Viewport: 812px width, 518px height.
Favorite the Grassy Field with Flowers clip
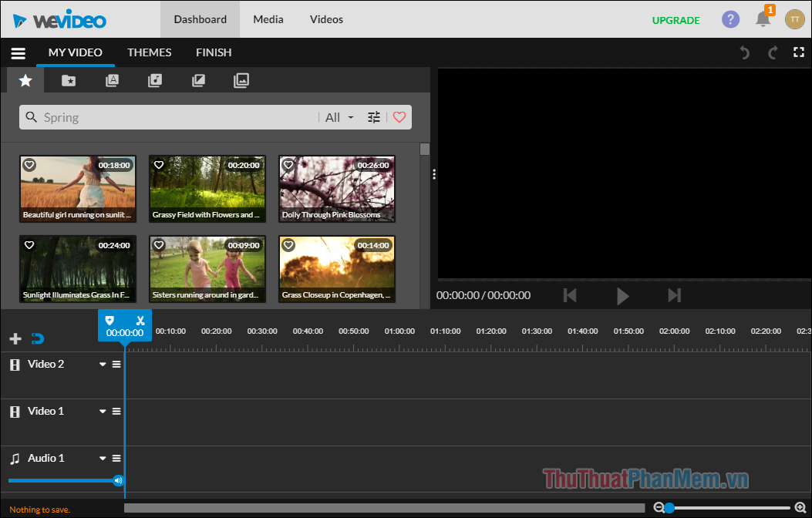[159, 164]
